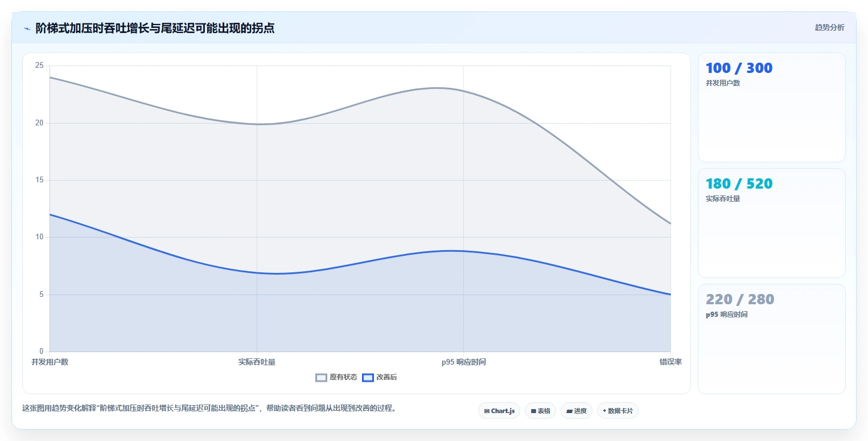Toggle the 改善后 legend swatch
The image size is (868, 441).
point(368,377)
